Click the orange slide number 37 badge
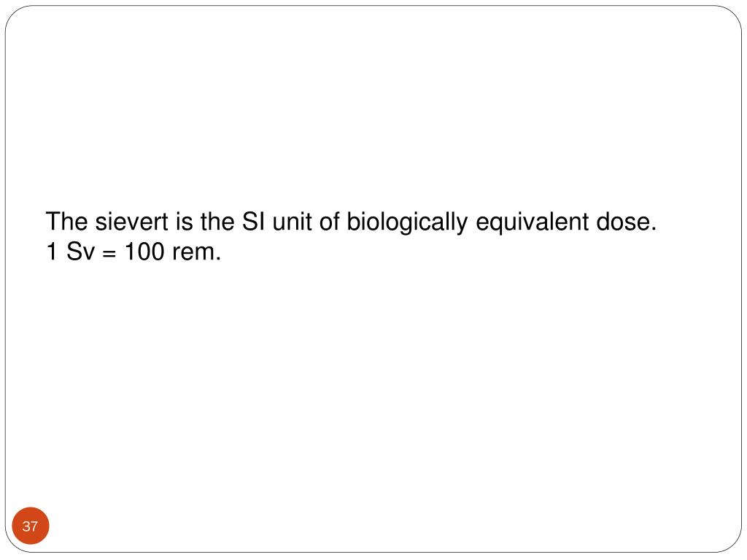The image size is (747, 560). (x=31, y=526)
